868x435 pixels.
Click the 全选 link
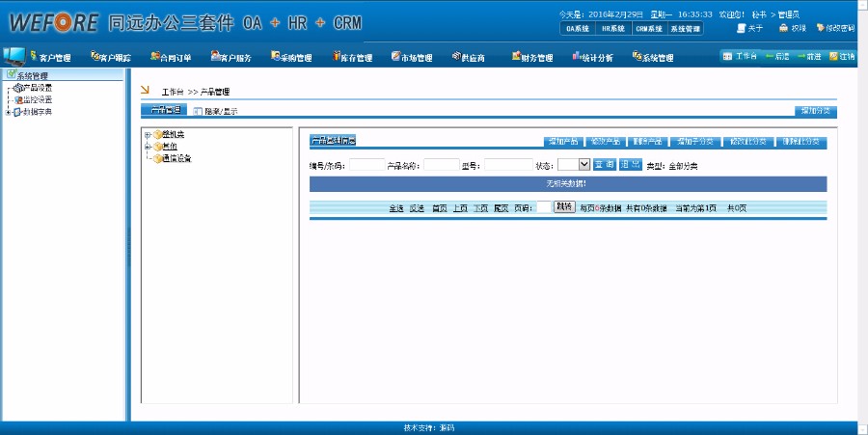[x=395, y=208]
